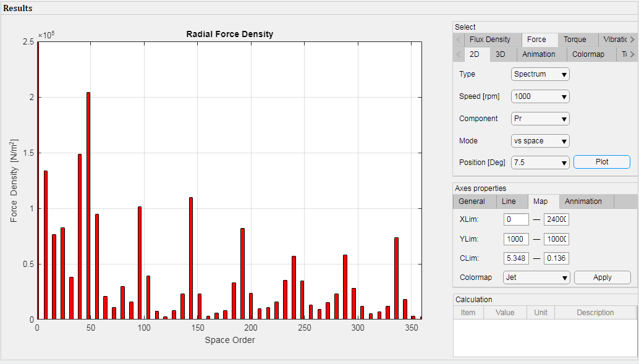Expand the Speed [rpm] dropdown

click(x=540, y=96)
